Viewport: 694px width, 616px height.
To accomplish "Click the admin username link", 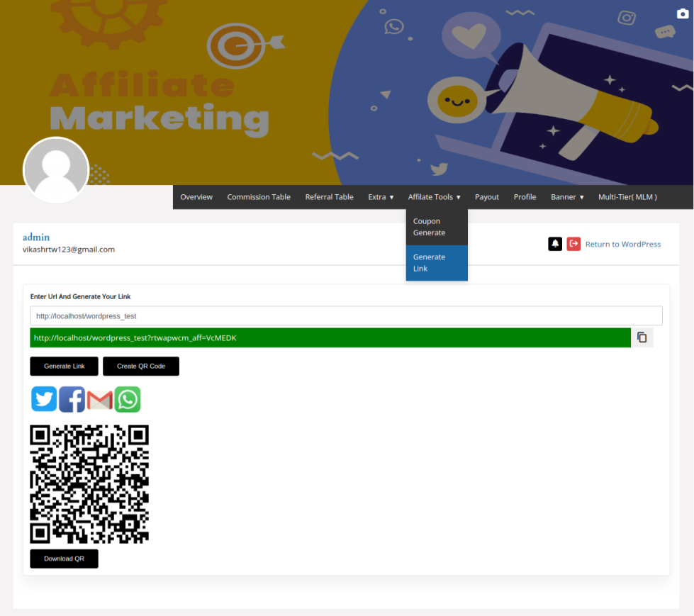I will click(x=36, y=237).
